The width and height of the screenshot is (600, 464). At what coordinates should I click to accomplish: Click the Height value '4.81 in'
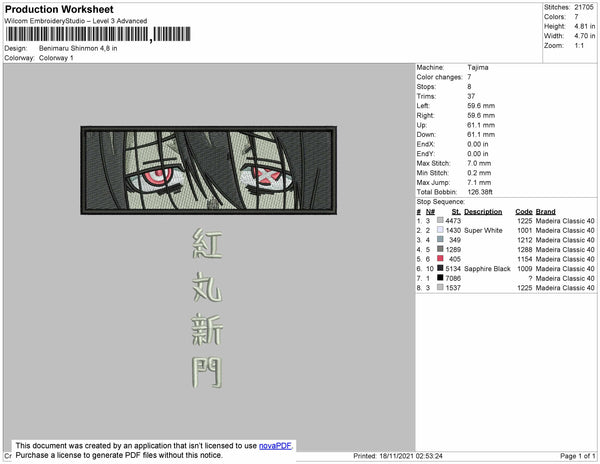pos(584,26)
